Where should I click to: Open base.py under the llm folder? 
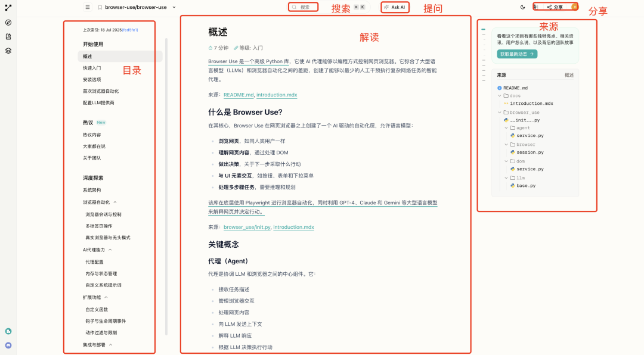(x=526, y=186)
